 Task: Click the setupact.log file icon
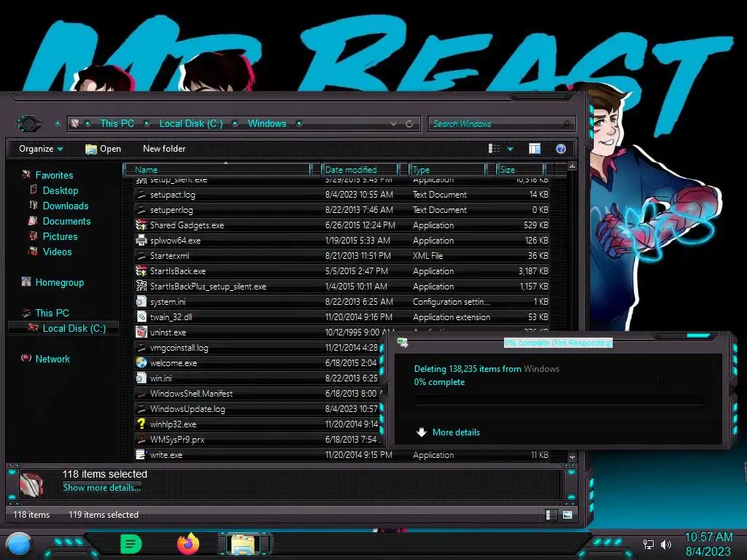point(141,194)
